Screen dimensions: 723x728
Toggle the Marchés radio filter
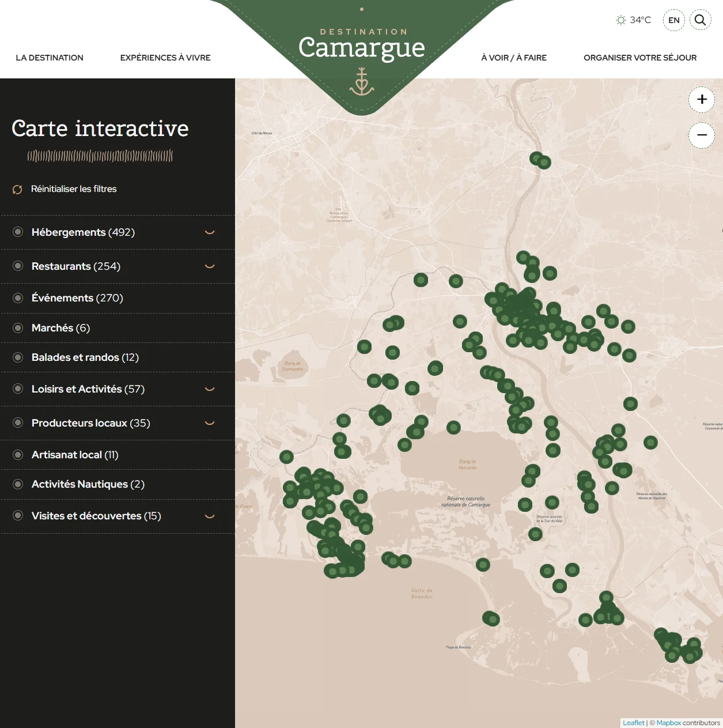[x=18, y=328]
